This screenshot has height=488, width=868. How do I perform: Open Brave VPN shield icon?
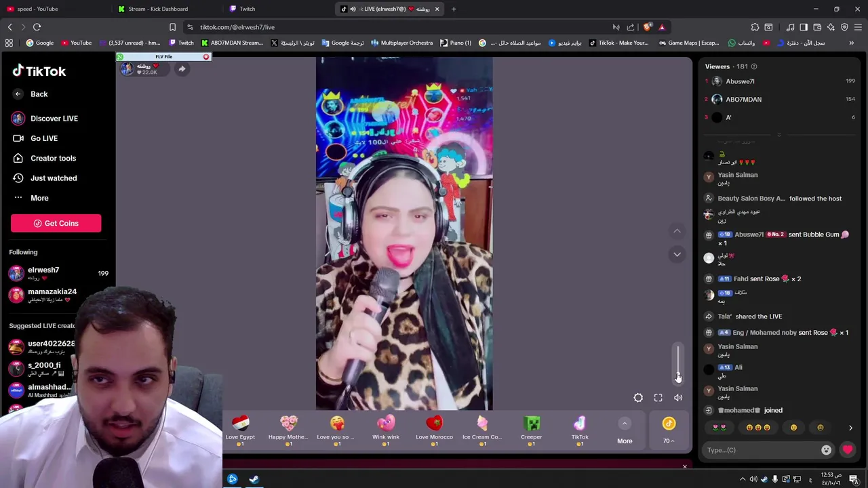tap(844, 27)
